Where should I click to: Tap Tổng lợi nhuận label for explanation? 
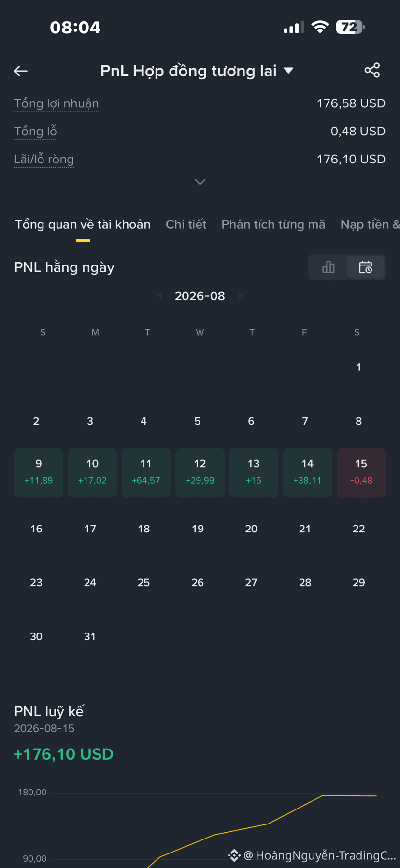(x=57, y=103)
